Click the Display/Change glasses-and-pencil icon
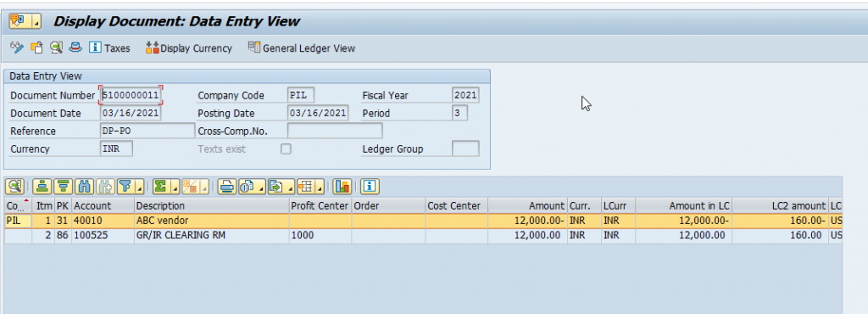Viewport: 868px width, 314px height. (x=17, y=48)
